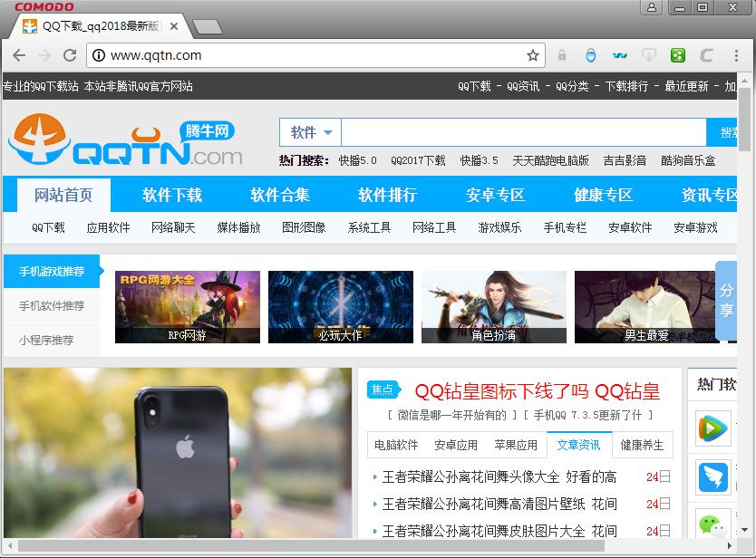Switch to the 苹果应用 content tab

(x=516, y=445)
